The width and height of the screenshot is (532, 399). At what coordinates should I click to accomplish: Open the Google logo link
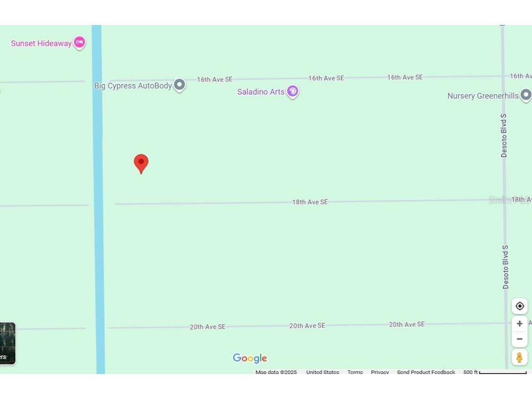250,358
